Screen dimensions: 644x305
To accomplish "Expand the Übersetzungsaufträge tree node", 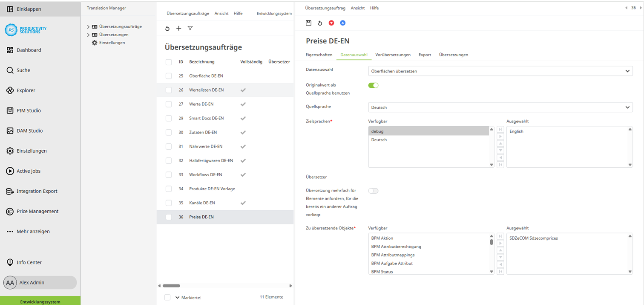I will click(x=87, y=26).
